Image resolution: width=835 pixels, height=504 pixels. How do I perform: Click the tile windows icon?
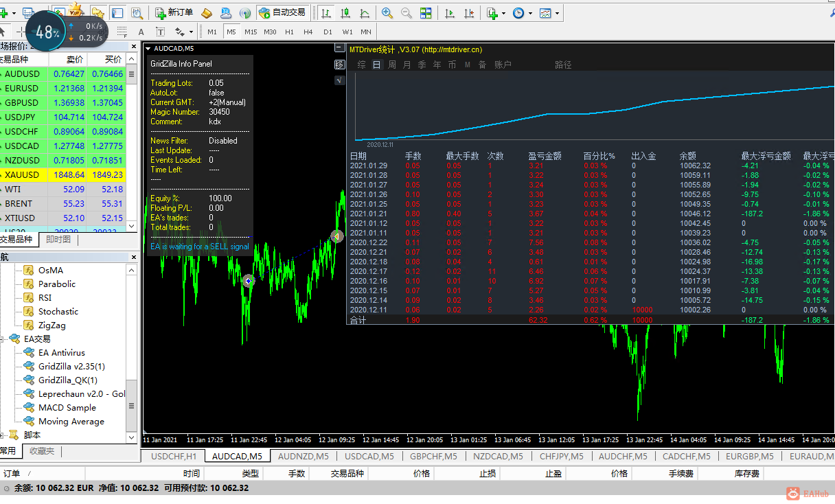pyautogui.click(x=426, y=13)
